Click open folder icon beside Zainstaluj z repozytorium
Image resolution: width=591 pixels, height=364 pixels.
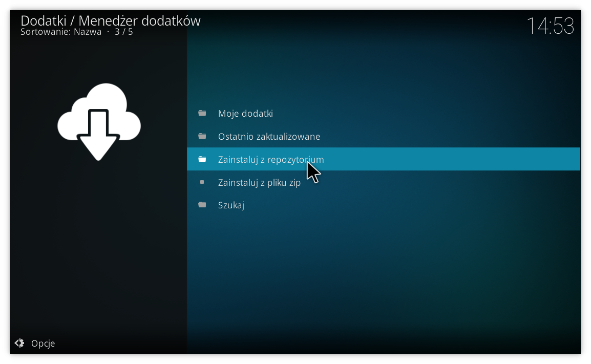point(202,159)
